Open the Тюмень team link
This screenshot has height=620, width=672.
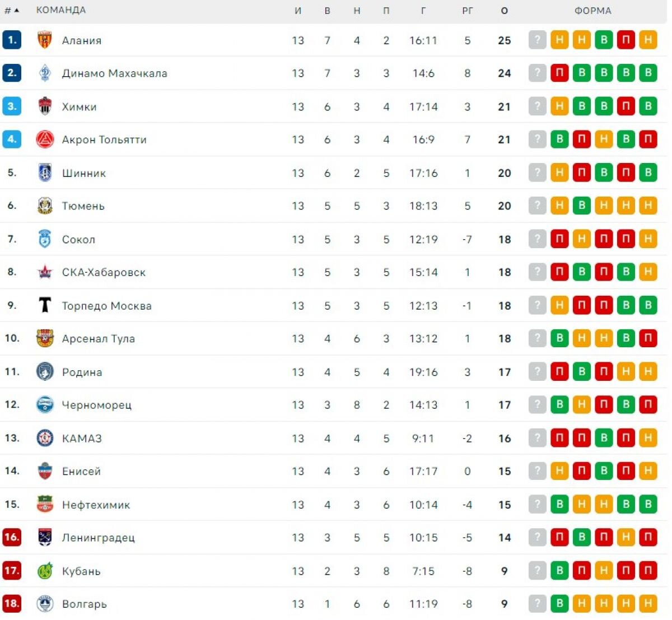pyautogui.click(x=83, y=206)
